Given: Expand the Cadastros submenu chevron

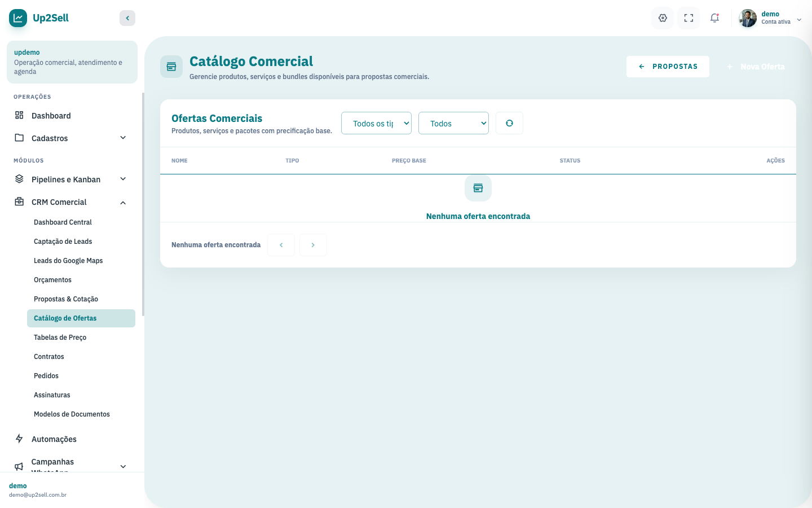Looking at the screenshot, I should coord(123,138).
